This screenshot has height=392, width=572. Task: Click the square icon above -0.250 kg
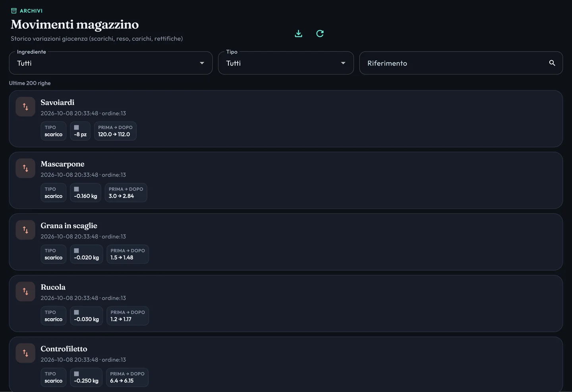(77, 374)
